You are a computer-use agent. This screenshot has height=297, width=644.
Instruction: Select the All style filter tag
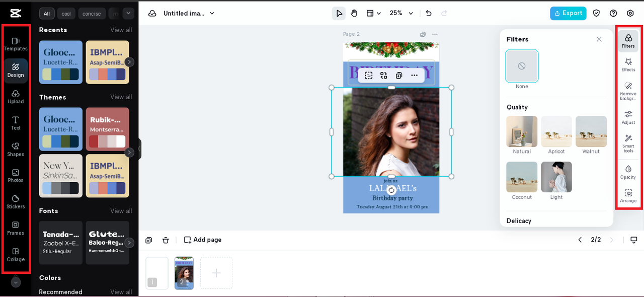click(47, 14)
